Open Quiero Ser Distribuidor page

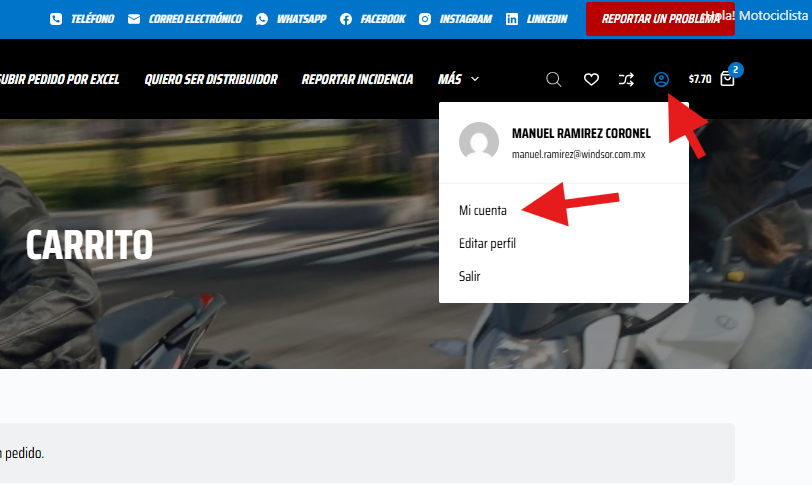[x=210, y=79]
